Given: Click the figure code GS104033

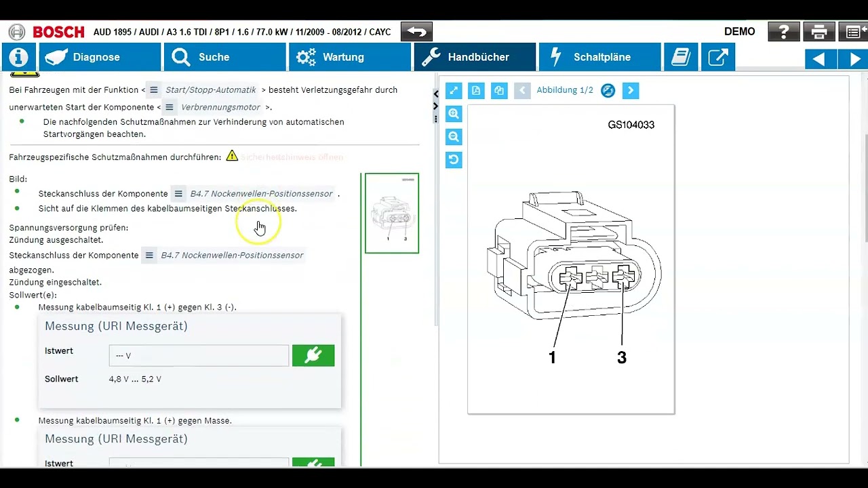Looking at the screenshot, I should click(x=631, y=125).
